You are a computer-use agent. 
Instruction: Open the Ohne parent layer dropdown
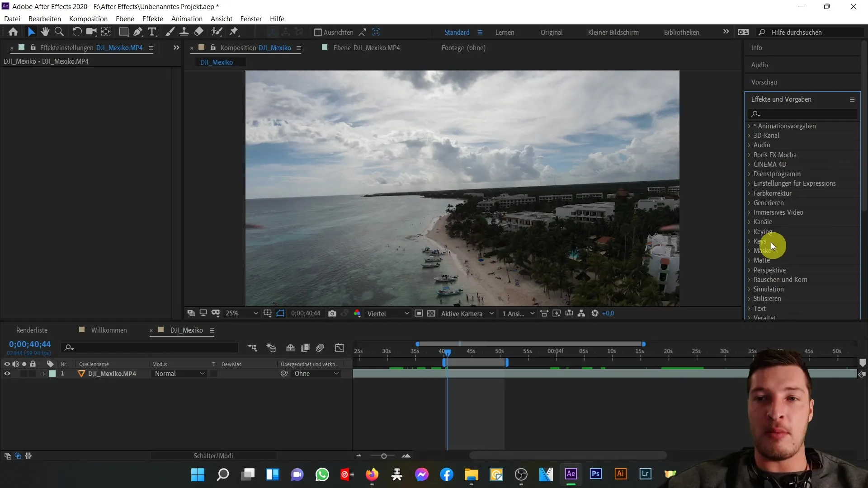(x=316, y=374)
